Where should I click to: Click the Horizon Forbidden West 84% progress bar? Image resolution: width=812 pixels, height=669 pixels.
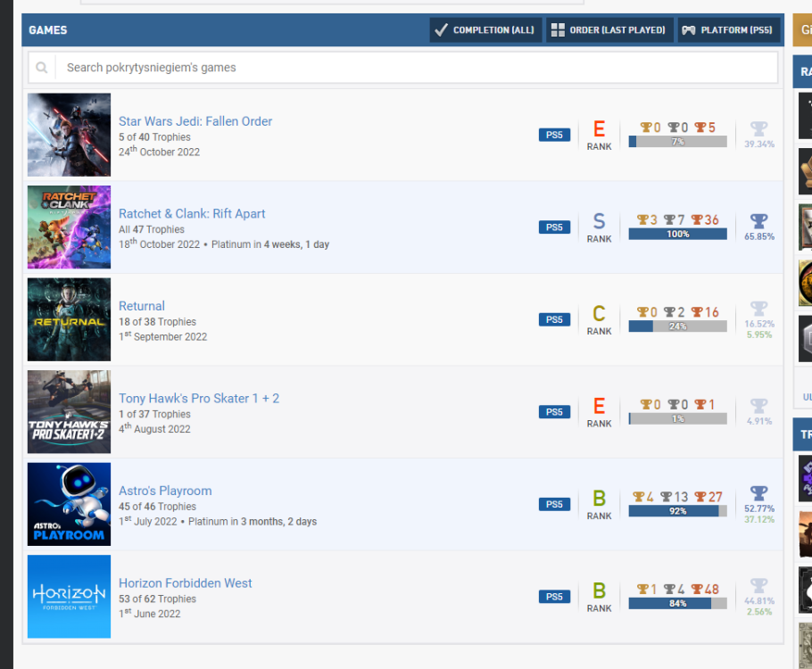pos(677,604)
